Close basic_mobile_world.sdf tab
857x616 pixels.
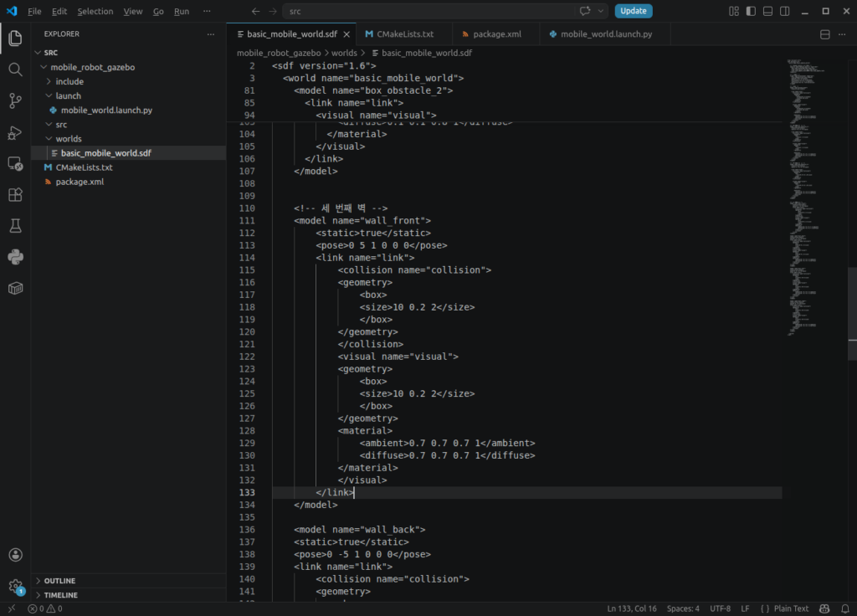[x=346, y=34]
